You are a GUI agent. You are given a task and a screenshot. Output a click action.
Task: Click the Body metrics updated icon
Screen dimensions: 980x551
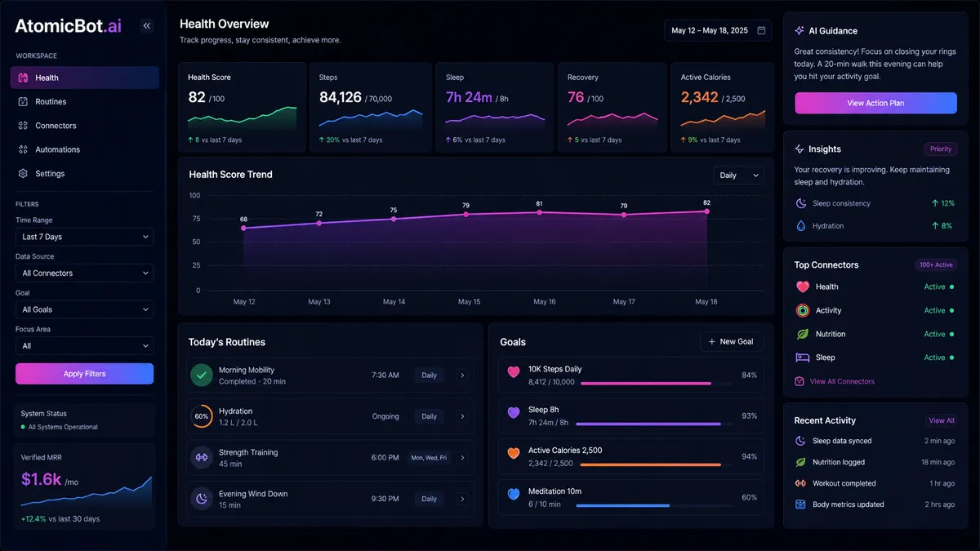(x=800, y=504)
